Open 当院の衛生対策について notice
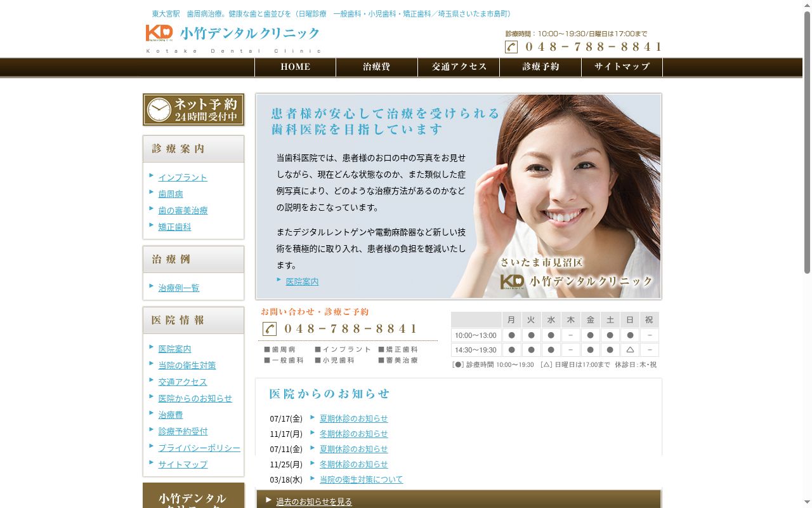The image size is (812, 508). point(361,479)
